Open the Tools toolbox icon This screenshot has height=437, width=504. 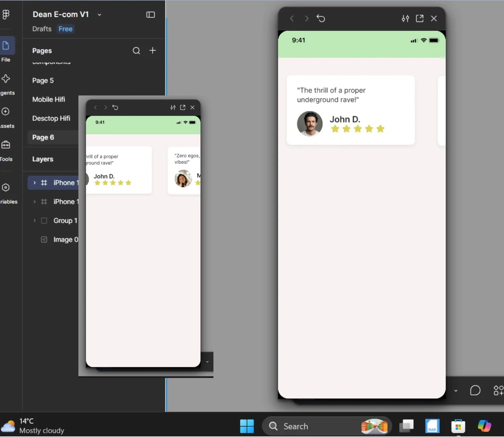(x=6, y=145)
